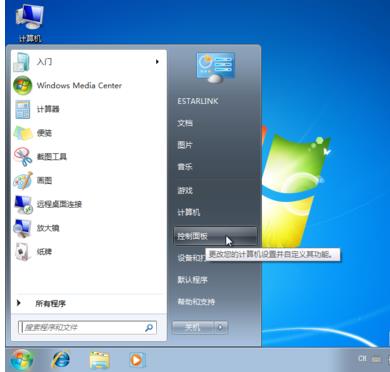This screenshot has height=372, width=390.
Task: Click the 入门 program icon
Action: click(22, 62)
